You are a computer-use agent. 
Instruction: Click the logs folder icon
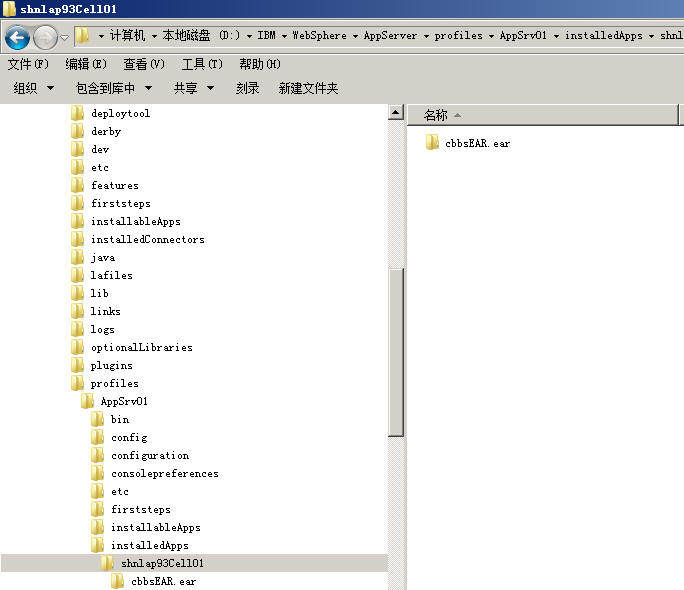(77, 329)
